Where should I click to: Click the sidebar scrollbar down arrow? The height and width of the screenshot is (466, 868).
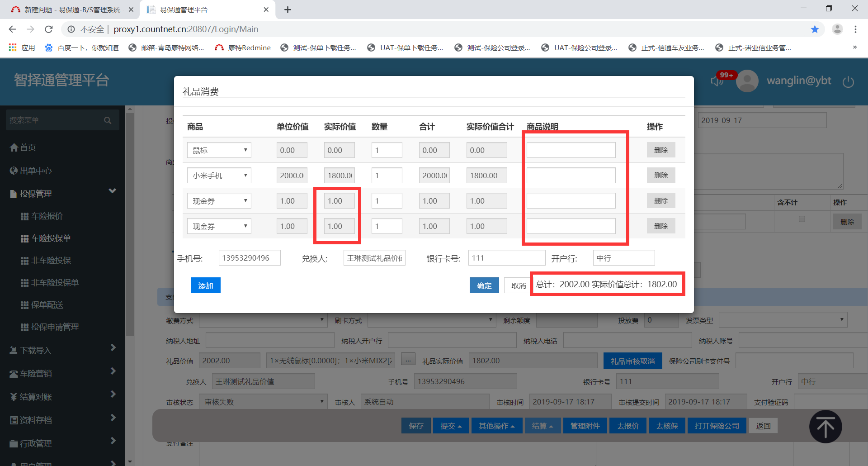click(130, 462)
